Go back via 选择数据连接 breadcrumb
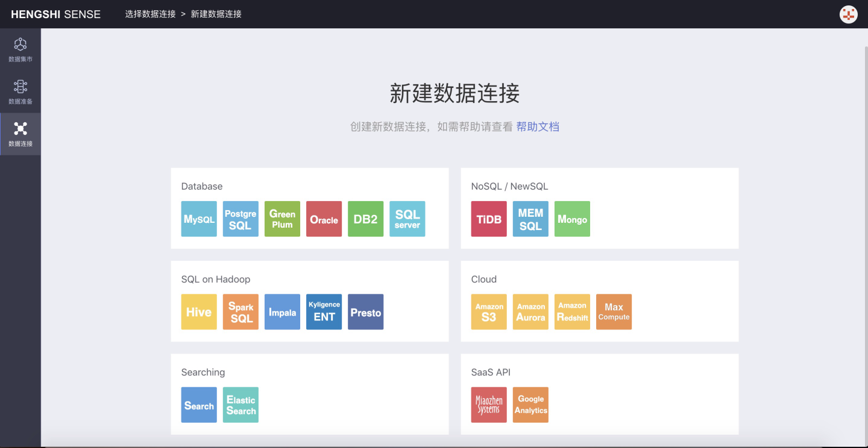This screenshot has width=868, height=448. (x=150, y=14)
